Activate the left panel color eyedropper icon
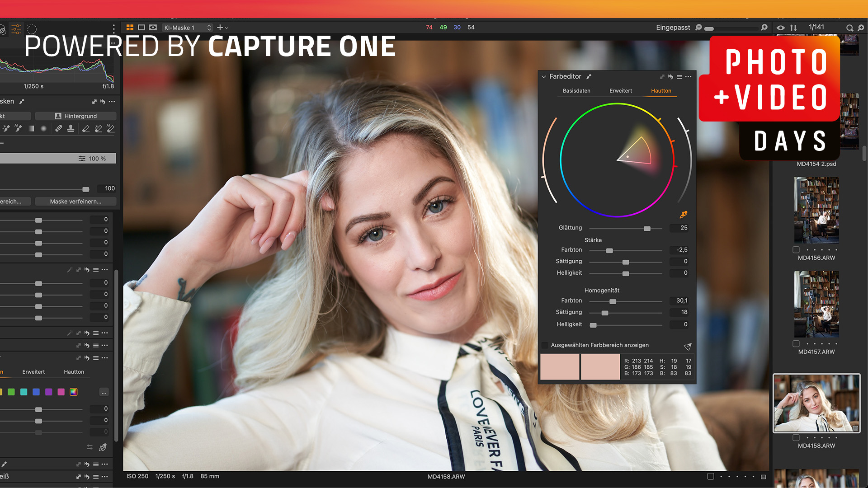This screenshot has height=488, width=868. click(x=103, y=447)
